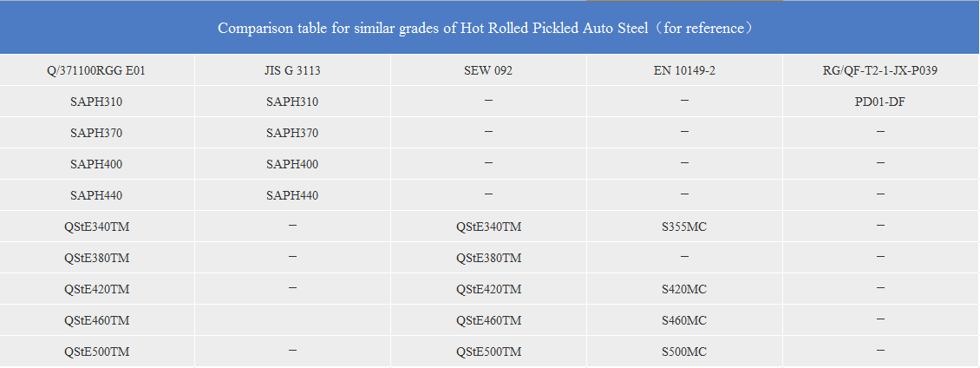
Task: Select QStE340TM in the SEW 092 column
Action: [488, 227]
